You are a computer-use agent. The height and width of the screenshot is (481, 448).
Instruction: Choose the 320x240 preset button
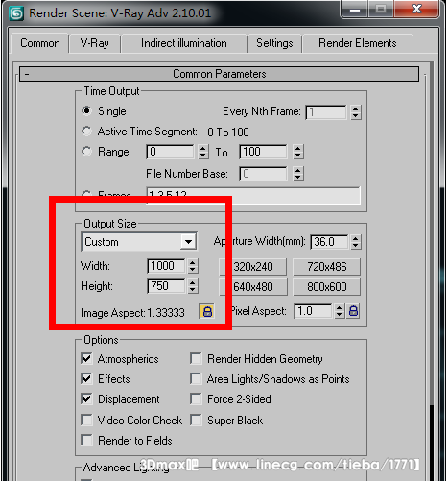click(252, 267)
